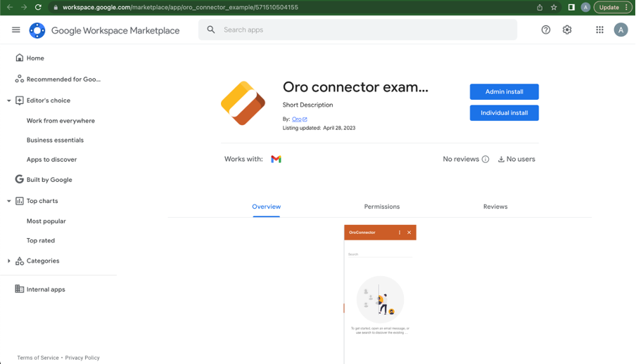Click the Individual install button
This screenshot has width=636, height=364.
click(504, 112)
